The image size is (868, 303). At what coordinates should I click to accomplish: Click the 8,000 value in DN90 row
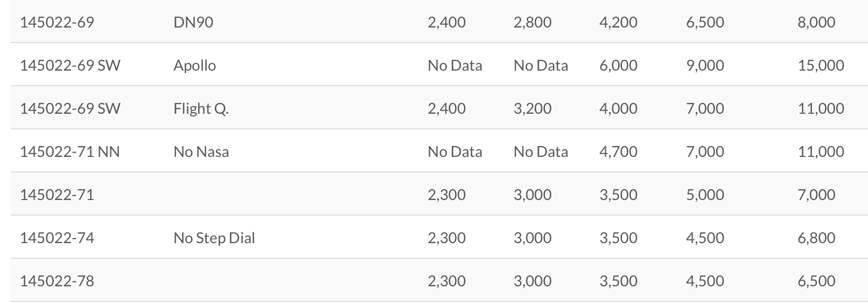[x=816, y=22]
